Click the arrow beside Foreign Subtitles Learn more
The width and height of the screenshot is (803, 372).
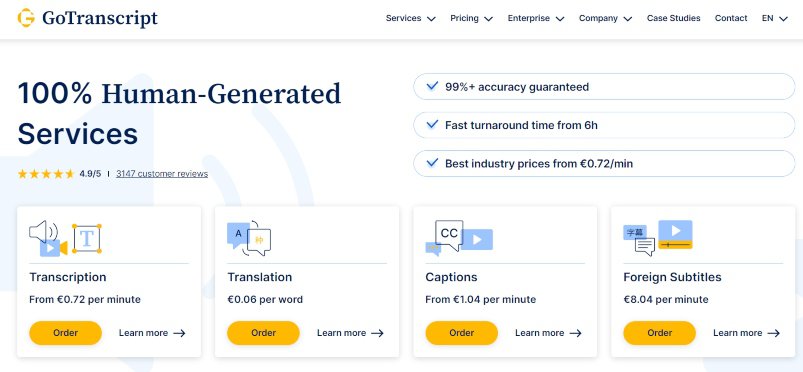pyautogui.click(x=774, y=333)
